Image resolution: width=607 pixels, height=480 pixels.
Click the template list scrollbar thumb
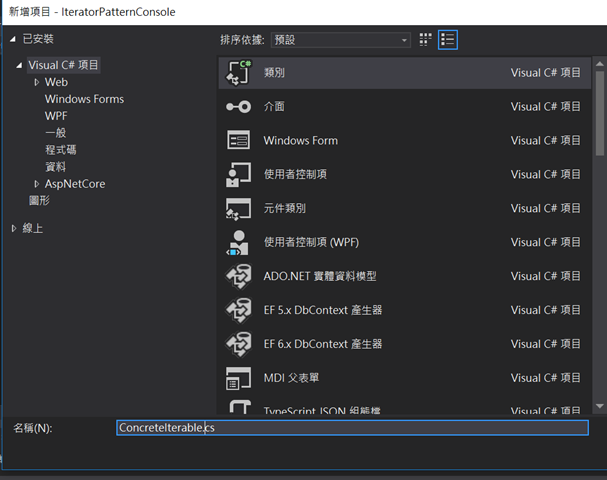click(600, 113)
